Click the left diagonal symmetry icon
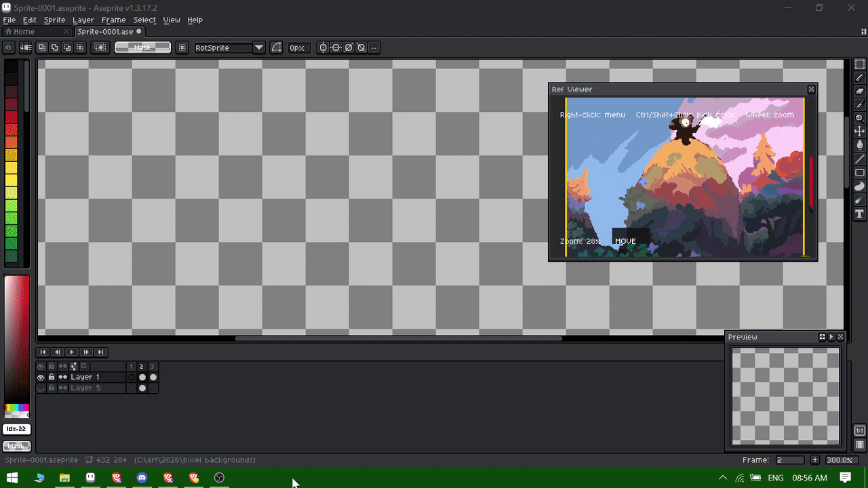This screenshot has height=488, width=868. point(361,47)
